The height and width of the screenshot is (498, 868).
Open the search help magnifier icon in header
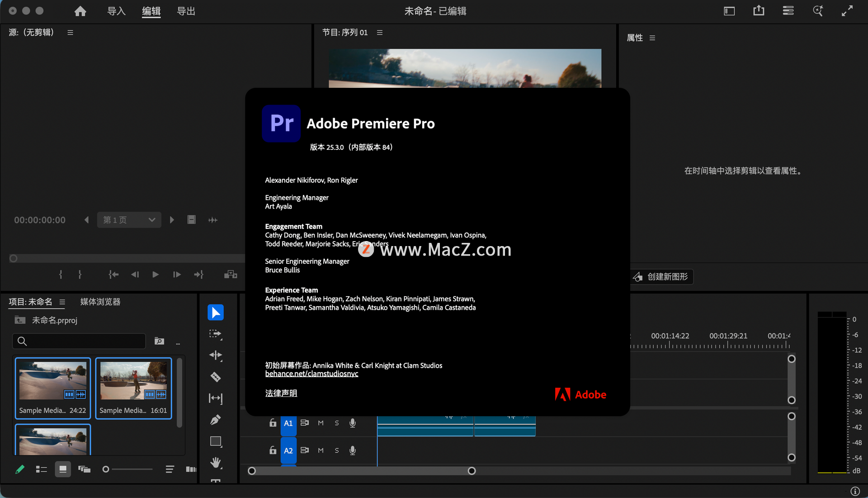[818, 11]
